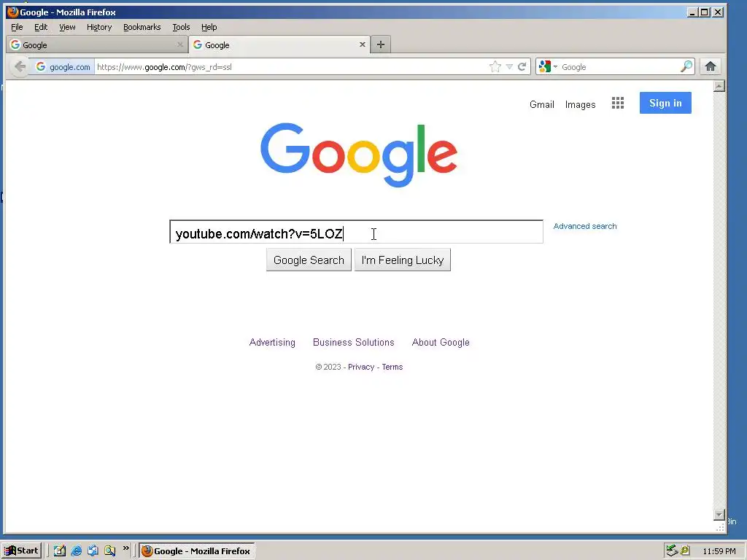The height and width of the screenshot is (560, 747).
Task: Click the third quick launch icon
Action: [x=93, y=551]
